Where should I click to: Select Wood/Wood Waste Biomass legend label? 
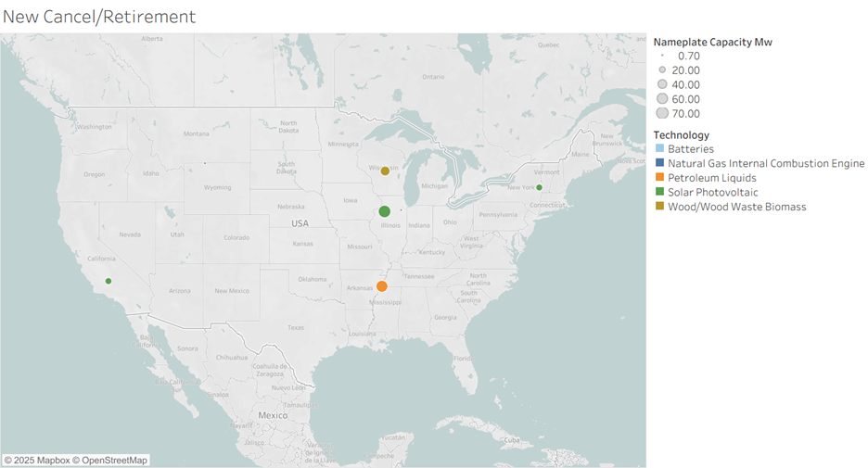point(736,207)
